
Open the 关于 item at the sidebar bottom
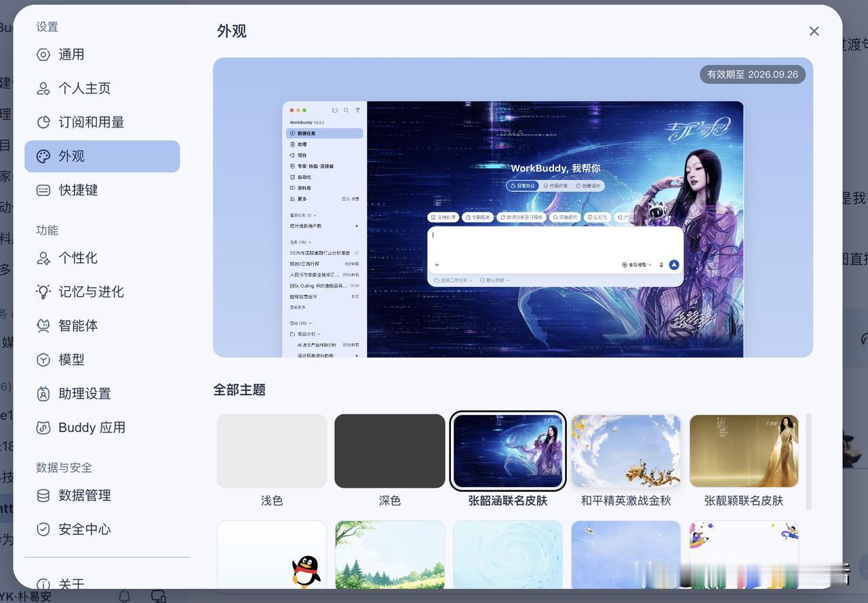tap(102, 582)
